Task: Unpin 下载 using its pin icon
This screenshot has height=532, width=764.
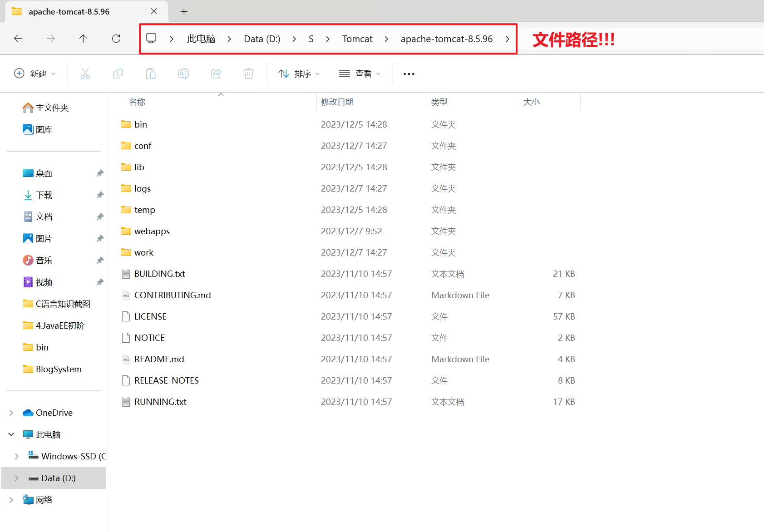Action: click(100, 195)
